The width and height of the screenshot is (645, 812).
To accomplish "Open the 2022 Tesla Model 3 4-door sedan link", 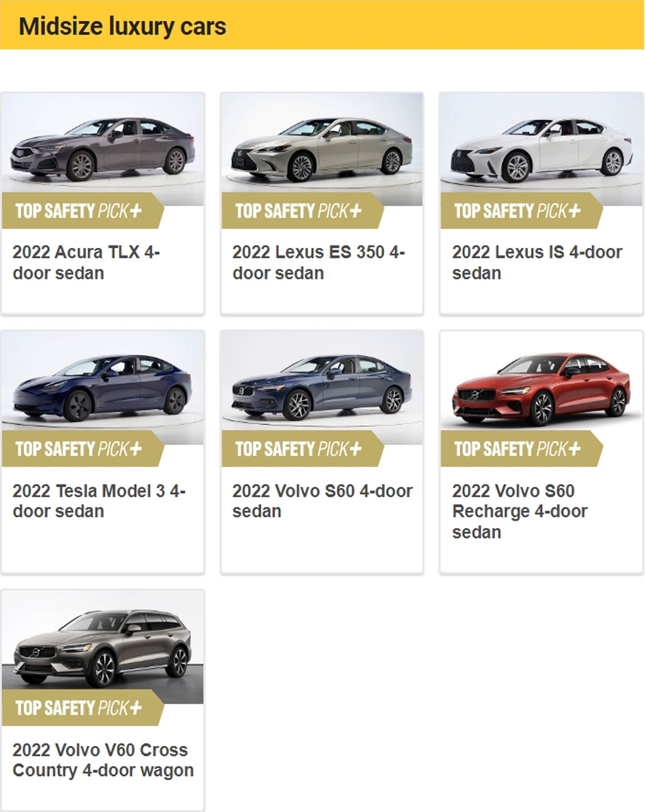I will [99, 500].
